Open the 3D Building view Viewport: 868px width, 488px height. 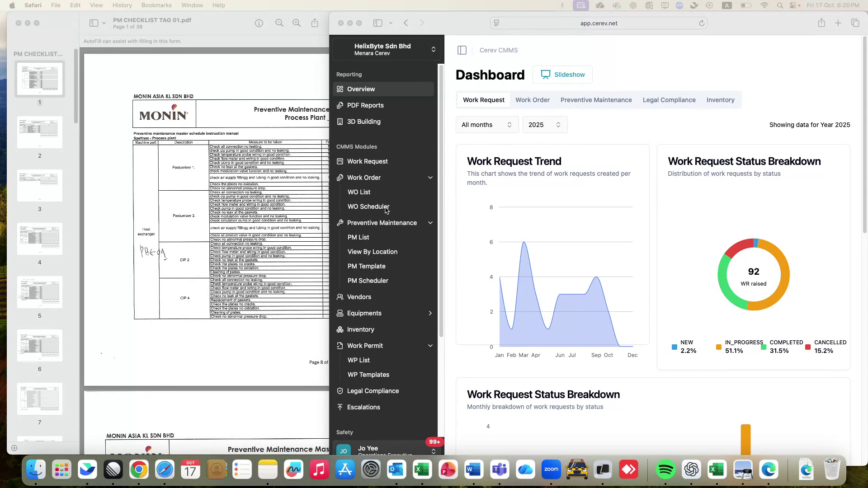363,122
